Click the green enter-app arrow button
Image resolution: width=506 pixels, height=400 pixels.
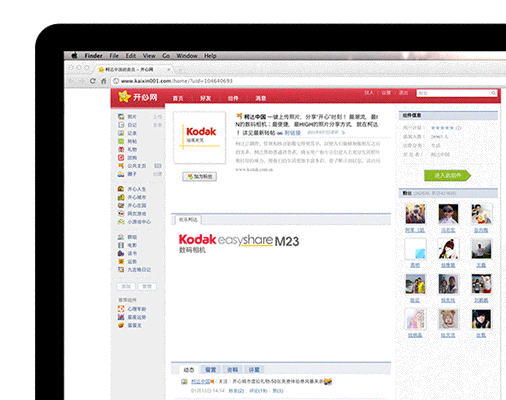point(447,175)
